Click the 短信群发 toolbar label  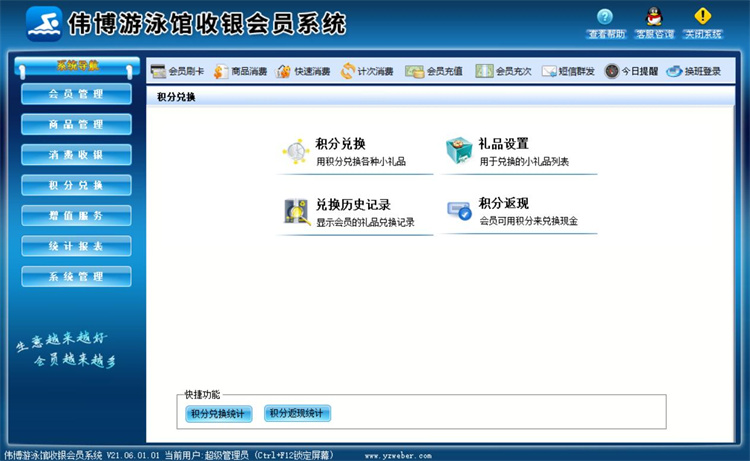tap(576, 71)
